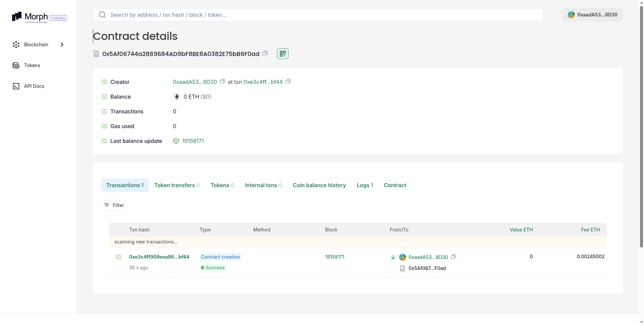
Task: Open the Blockchain menu icon
Action: click(x=16, y=45)
